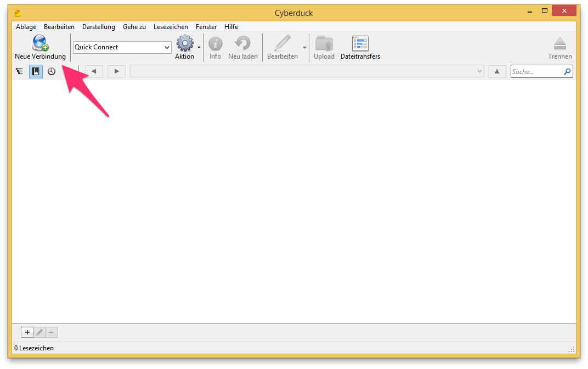Switch to the outline browser view
Viewport: 588px width, 369px height.
pos(19,71)
